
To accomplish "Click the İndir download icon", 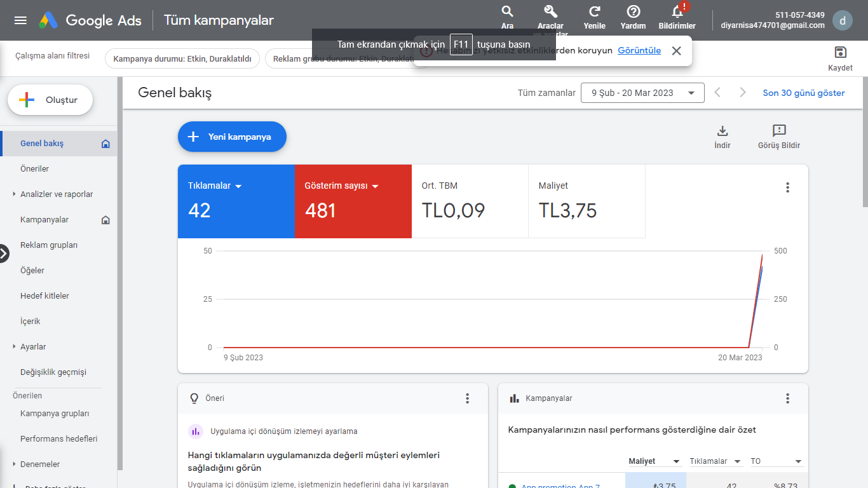I will tap(722, 132).
